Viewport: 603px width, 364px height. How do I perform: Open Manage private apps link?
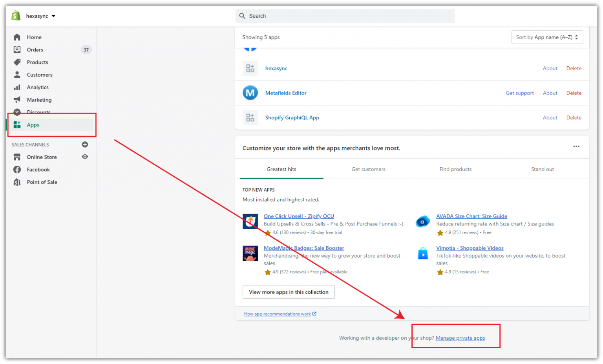tap(460, 338)
